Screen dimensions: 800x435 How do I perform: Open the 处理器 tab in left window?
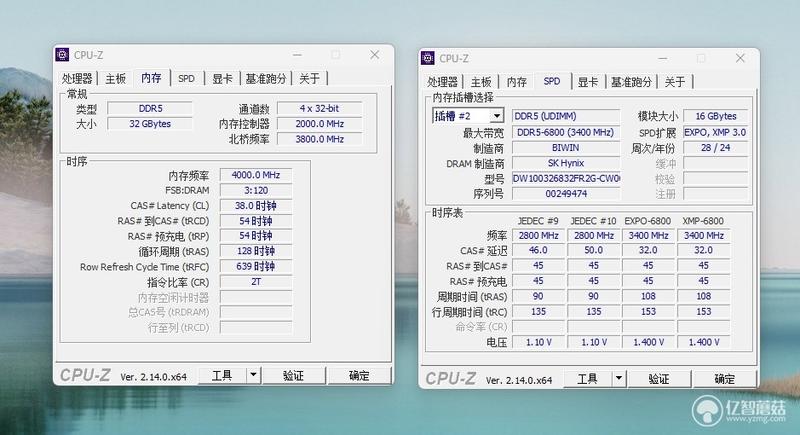click(77, 79)
